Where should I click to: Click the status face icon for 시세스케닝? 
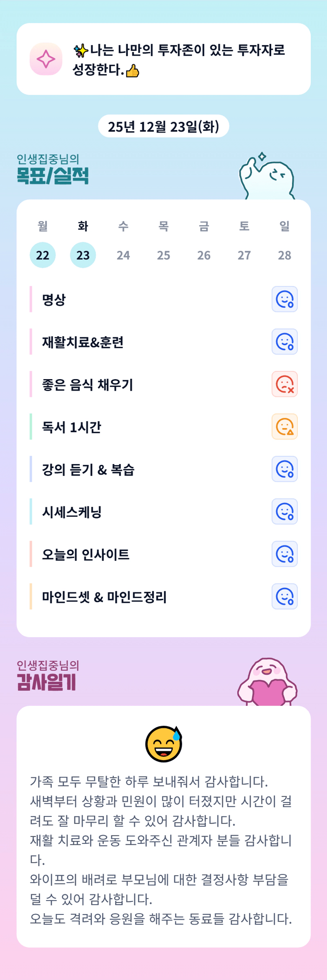(284, 512)
